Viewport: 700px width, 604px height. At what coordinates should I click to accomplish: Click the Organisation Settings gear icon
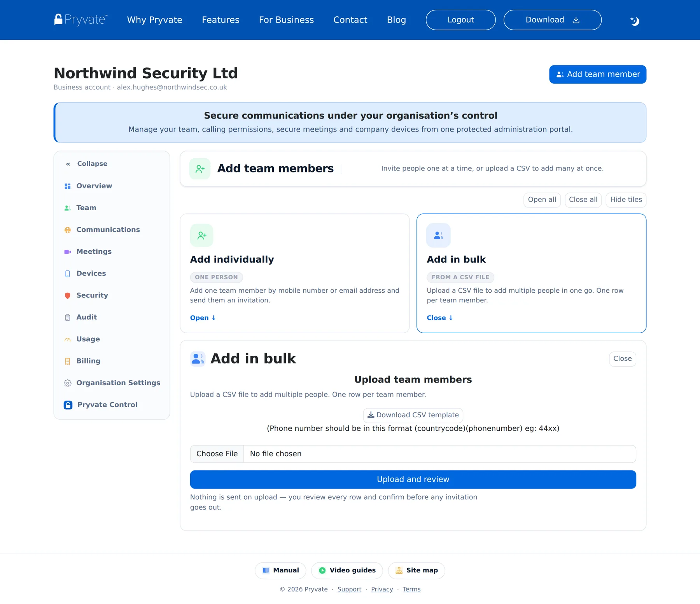pyautogui.click(x=68, y=383)
